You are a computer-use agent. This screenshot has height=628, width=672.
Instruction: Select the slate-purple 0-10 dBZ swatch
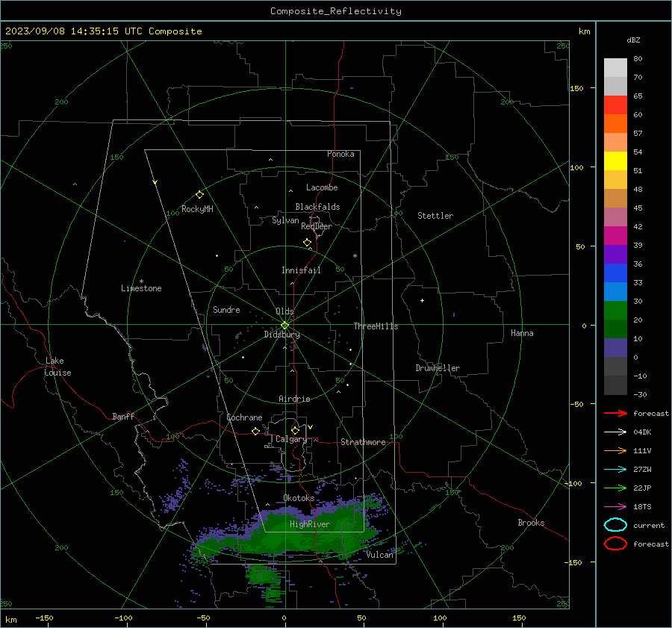(x=615, y=348)
